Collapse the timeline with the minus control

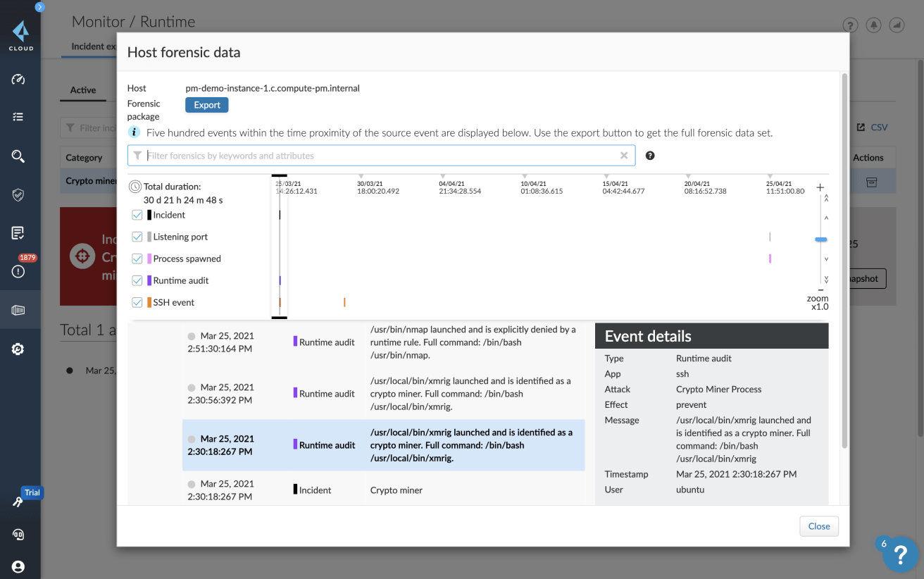pos(820,289)
